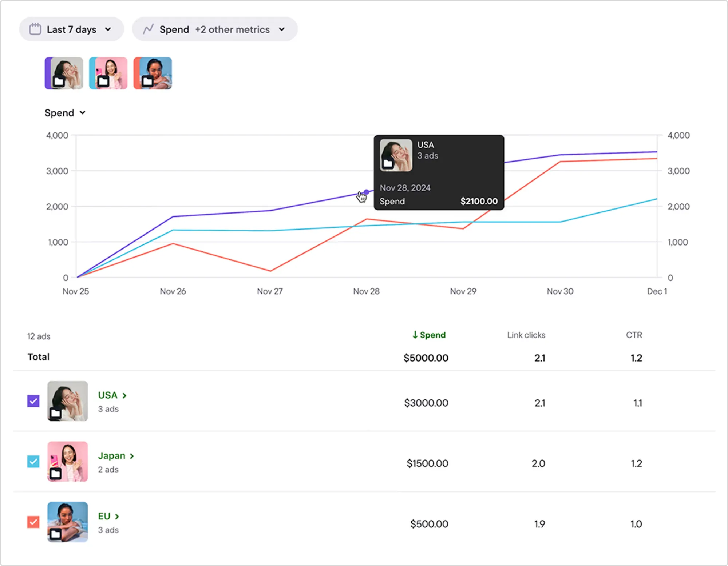Click folder icon on EU row image
The width and height of the screenshot is (728, 566).
(56, 534)
